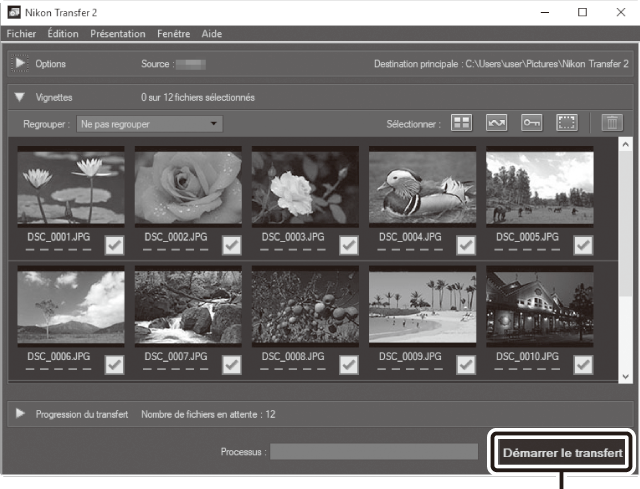The height and width of the screenshot is (489, 640).
Task: Click the Processus progress bar
Action: click(374, 452)
